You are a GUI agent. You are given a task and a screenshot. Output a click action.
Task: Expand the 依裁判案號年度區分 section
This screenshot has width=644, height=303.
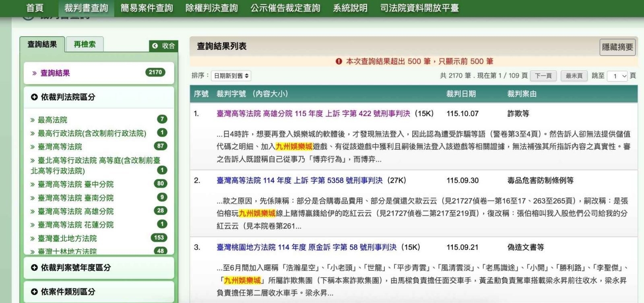point(99,268)
